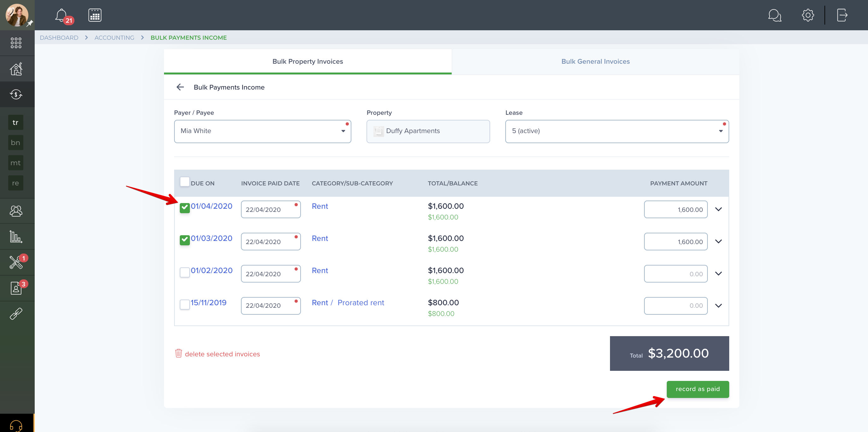Click the Prorated rent sub-category link
The width and height of the screenshot is (868, 432).
pos(361,303)
